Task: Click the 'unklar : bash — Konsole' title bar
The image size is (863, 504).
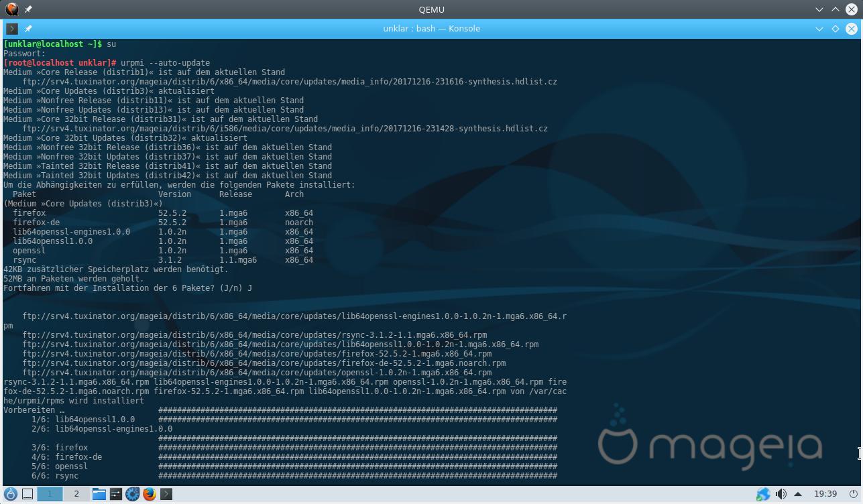Action: tap(431, 29)
